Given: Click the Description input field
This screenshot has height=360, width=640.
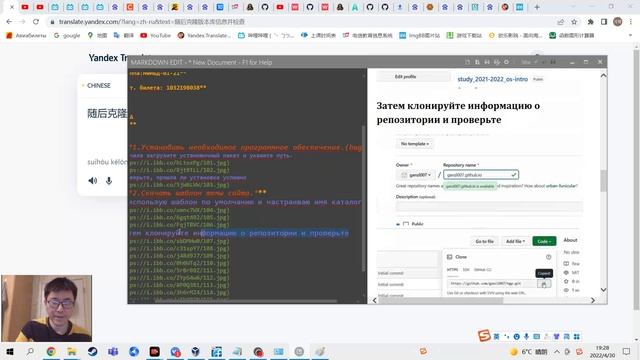Looking at the screenshot, I should [x=489, y=207].
